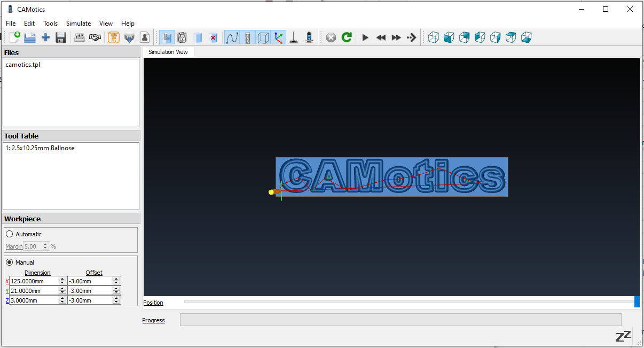The height and width of the screenshot is (348, 644).
Task: Toggle the cut surface display icon
Action: [167, 37]
